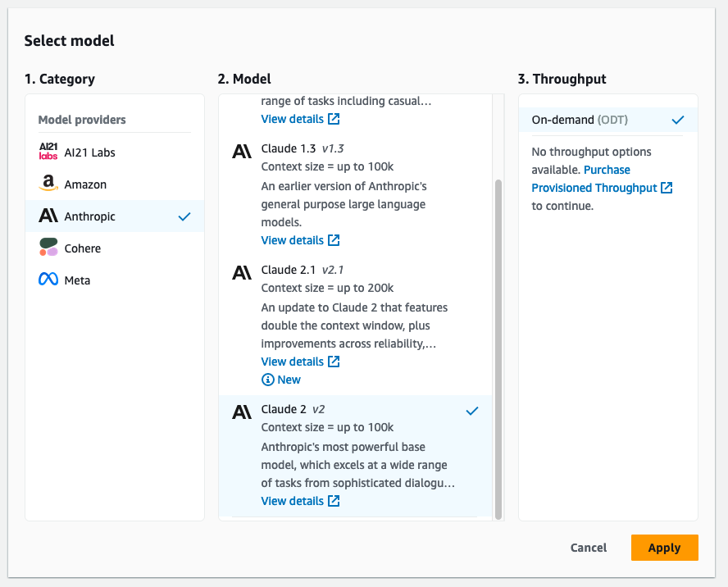Click the Anthropic logo beside Claude 1.3
The image size is (728, 587).
click(242, 152)
